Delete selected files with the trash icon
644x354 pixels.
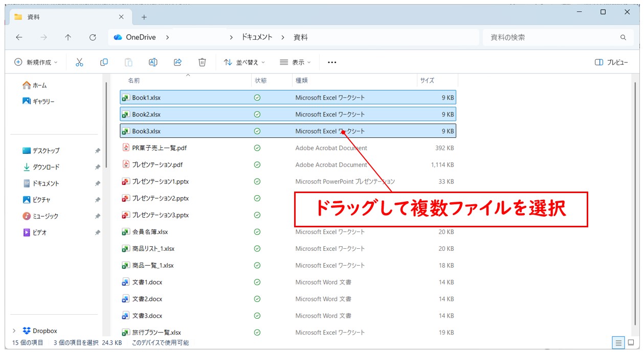pyautogui.click(x=202, y=62)
